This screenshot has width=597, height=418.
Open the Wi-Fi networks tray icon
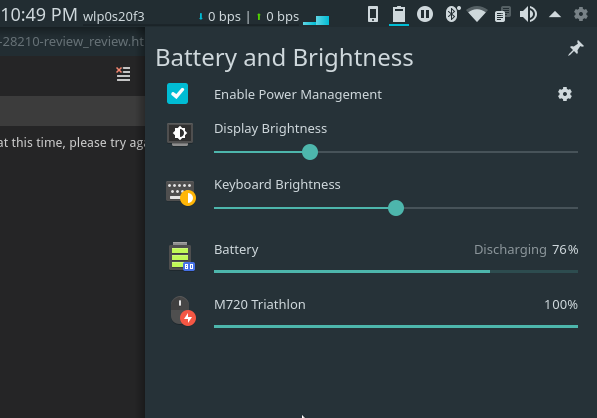point(477,14)
